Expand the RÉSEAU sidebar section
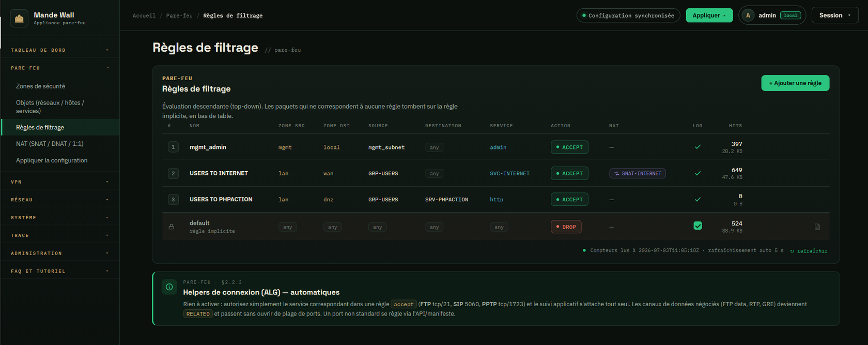The image size is (868, 345). [x=60, y=200]
